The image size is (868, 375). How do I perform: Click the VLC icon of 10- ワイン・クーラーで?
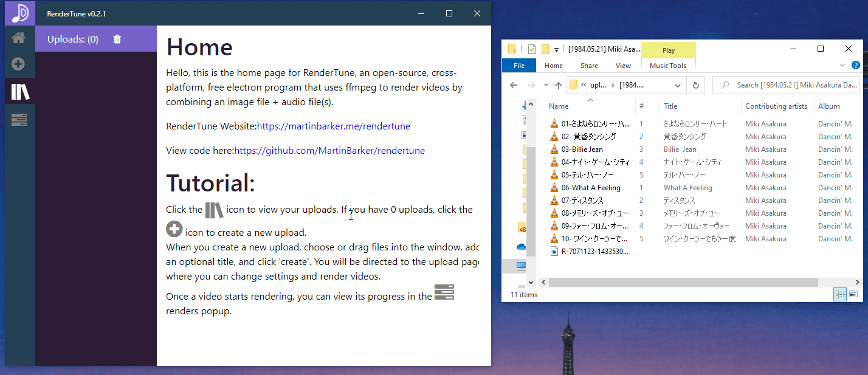coord(554,239)
